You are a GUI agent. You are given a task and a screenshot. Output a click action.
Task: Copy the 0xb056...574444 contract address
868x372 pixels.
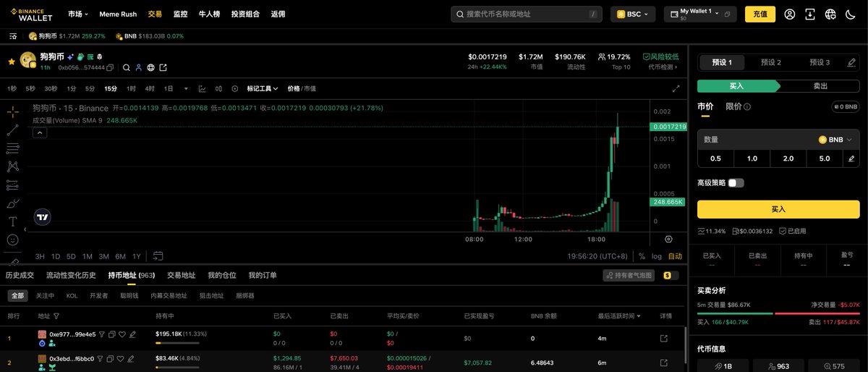[110, 67]
